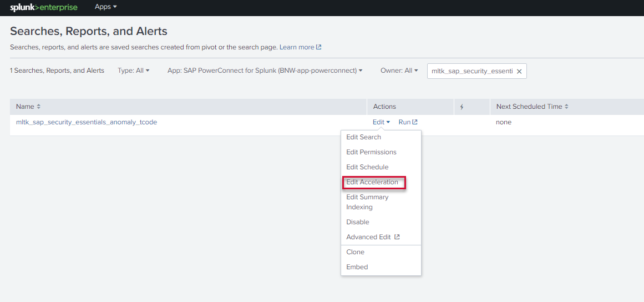Click the lightning bolt acceleration column icon
644x302 pixels.
pos(462,107)
